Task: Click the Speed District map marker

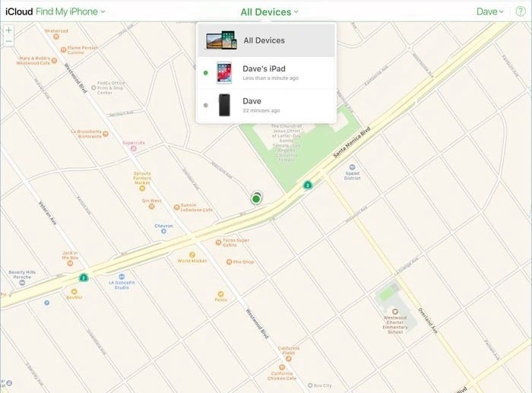Action: tap(352, 167)
